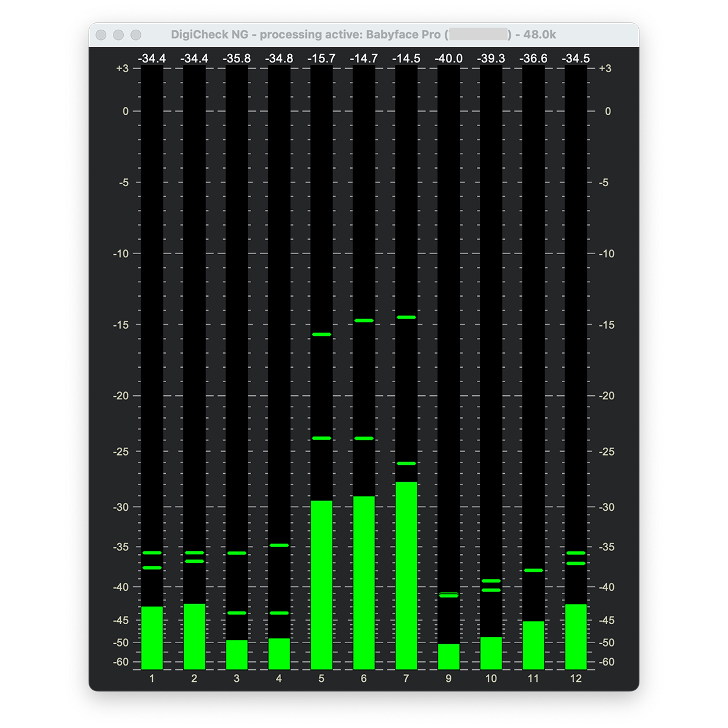
Task: Click the -20 label on the right scale
Action: pyautogui.click(x=606, y=396)
